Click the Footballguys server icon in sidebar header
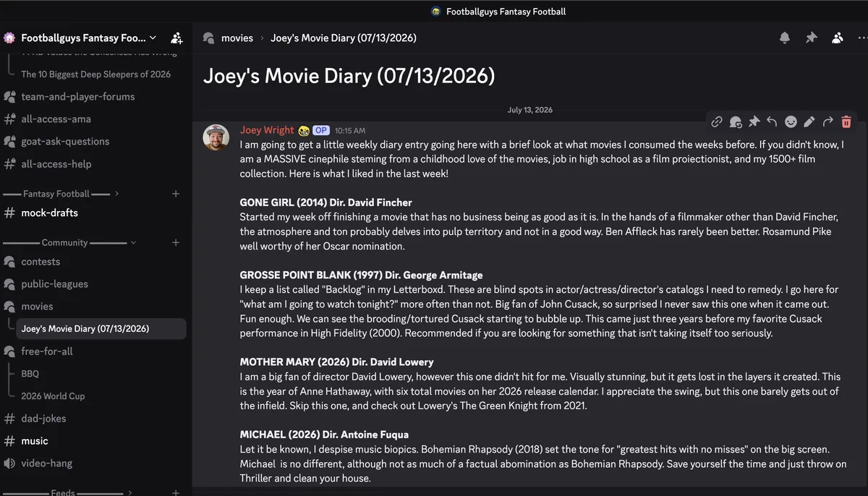Screen dimensions: 868x496 pos(9,38)
